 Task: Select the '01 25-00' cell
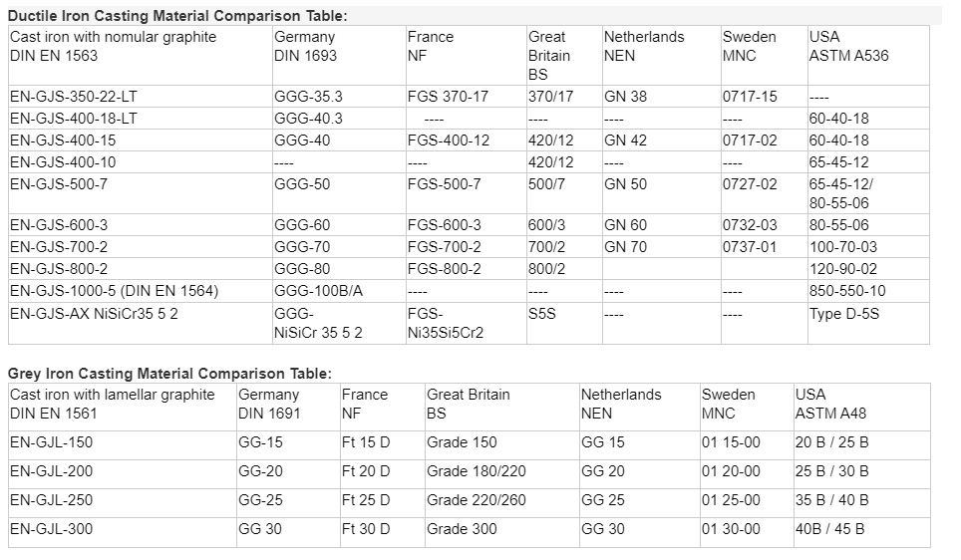pos(731,500)
